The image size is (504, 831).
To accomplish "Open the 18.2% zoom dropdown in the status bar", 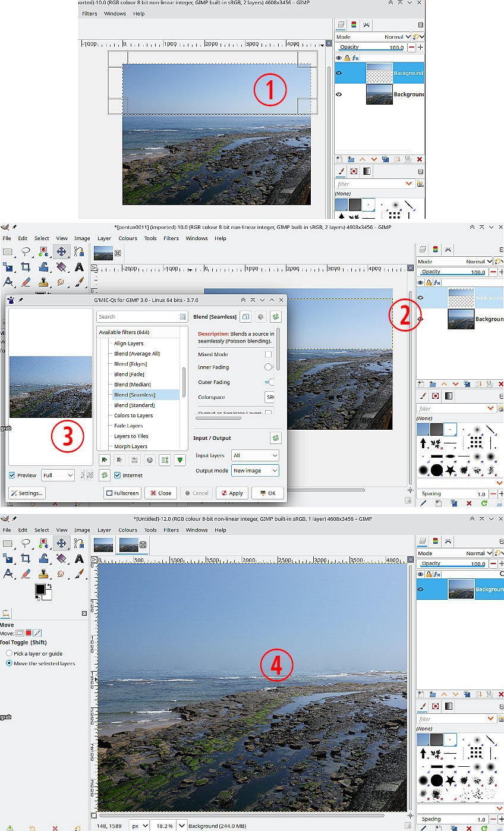I will (x=182, y=826).
